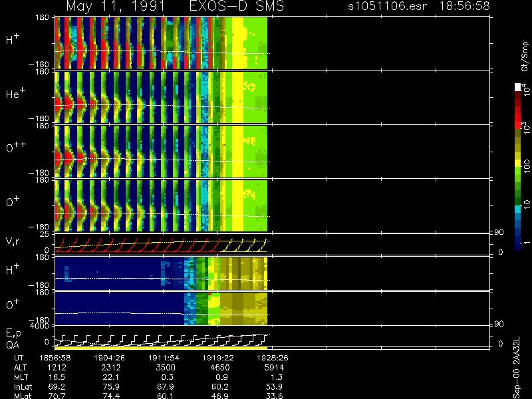Click the He+ panel label
The width and height of the screenshot is (532, 399).
click(x=15, y=93)
